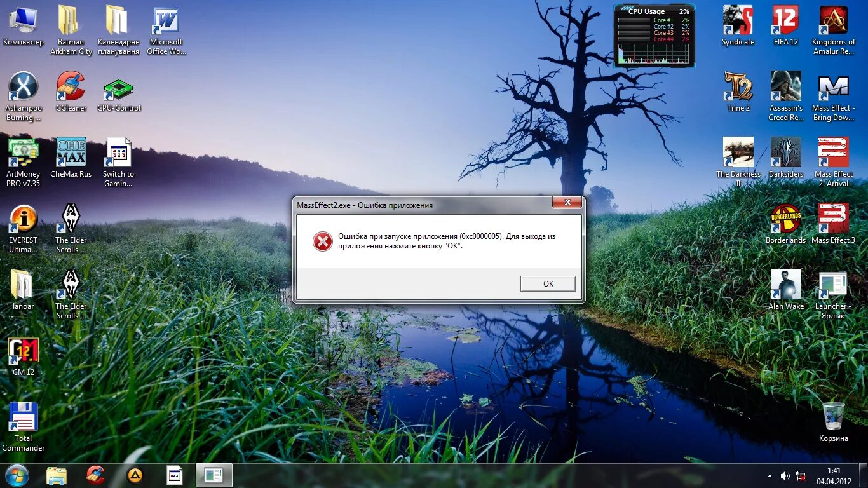Select the Total Commander shortcut
868x488 pixels.
click(24, 427)
